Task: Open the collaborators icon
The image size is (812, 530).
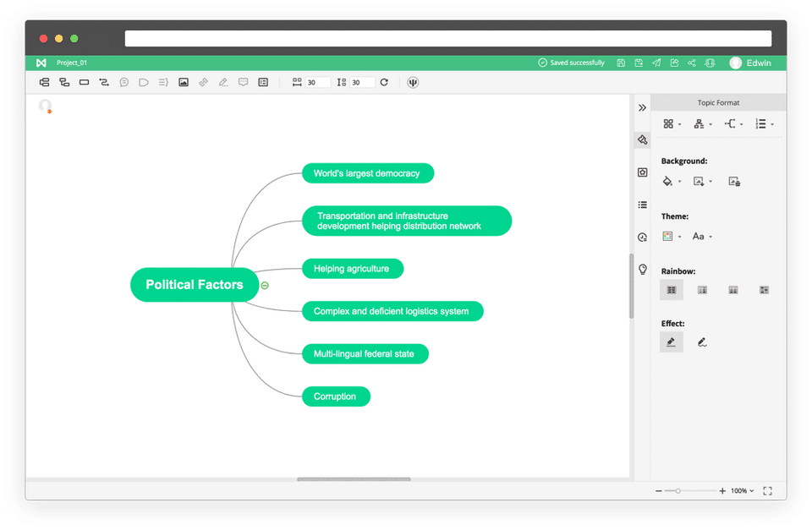Action: coord(710,63)
